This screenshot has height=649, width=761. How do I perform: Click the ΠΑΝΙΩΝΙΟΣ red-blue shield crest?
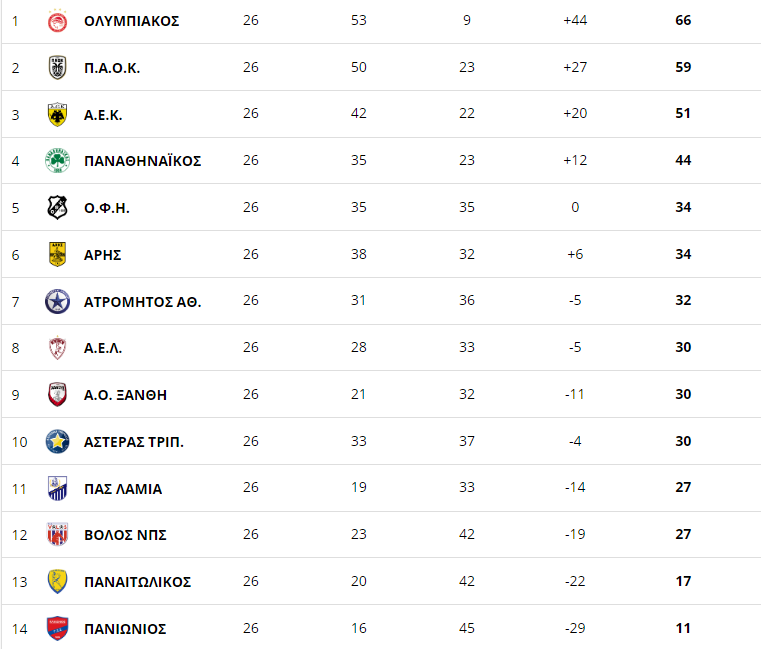(x=57, y=629)
